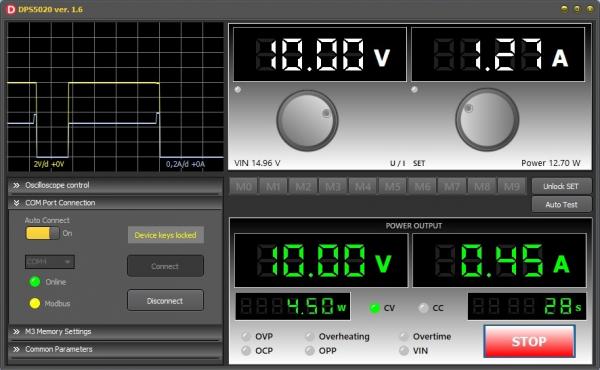Open the COM port dropdown

(x=50, y=262)
